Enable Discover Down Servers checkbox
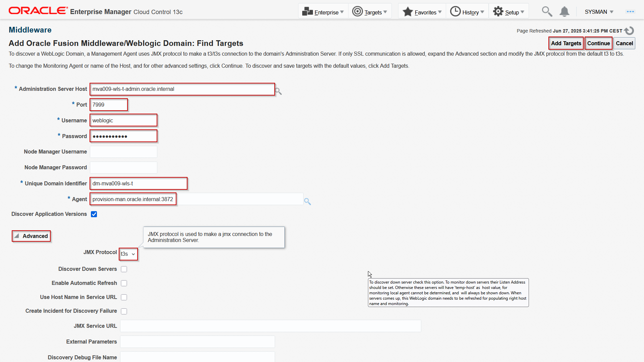Image resolution: width=644 pixels, height=362 pixels. pos(124,269)
